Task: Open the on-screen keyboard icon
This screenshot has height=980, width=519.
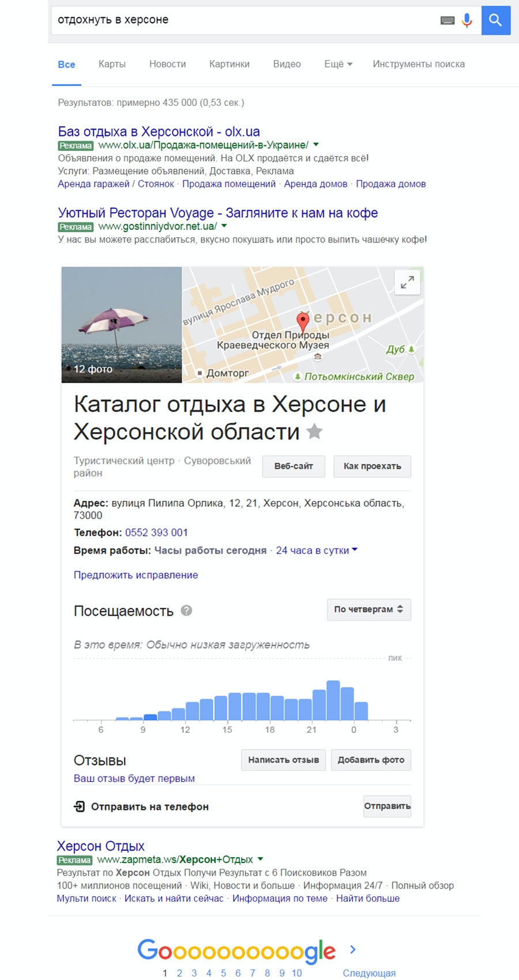Action: tap(447, 20)
